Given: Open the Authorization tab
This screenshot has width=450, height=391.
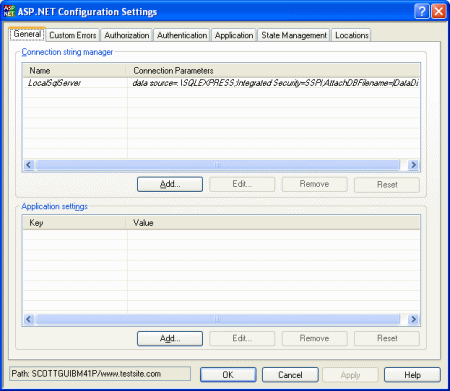Looking at the screenshot, I should (127, 35).
